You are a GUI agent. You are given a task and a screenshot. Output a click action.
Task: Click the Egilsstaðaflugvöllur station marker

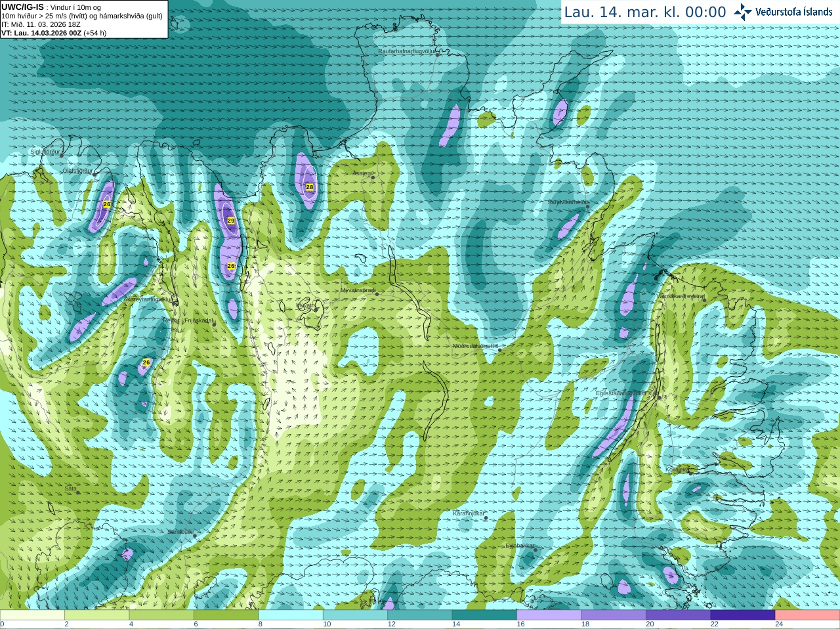click(660, 397)
